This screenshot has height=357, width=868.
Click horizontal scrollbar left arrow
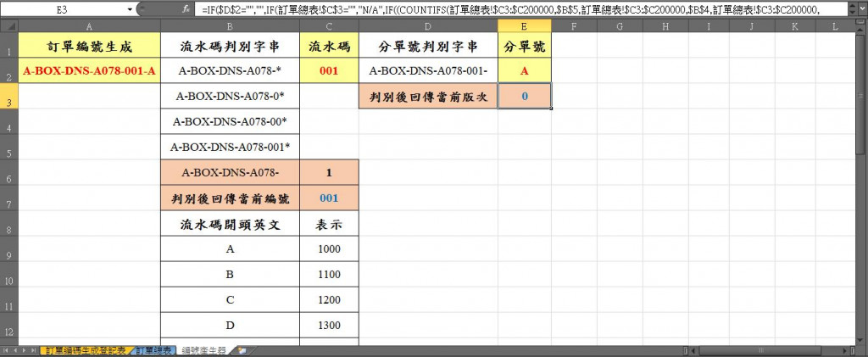694,351
